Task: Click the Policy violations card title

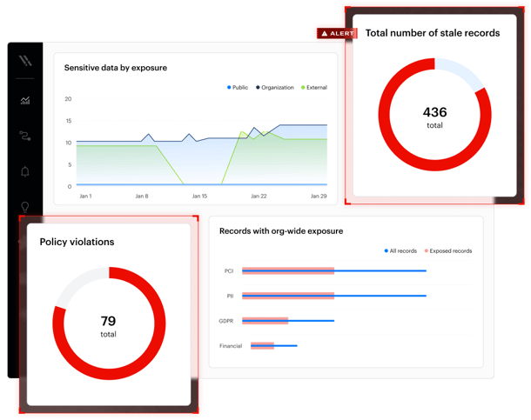Action: 77,242
